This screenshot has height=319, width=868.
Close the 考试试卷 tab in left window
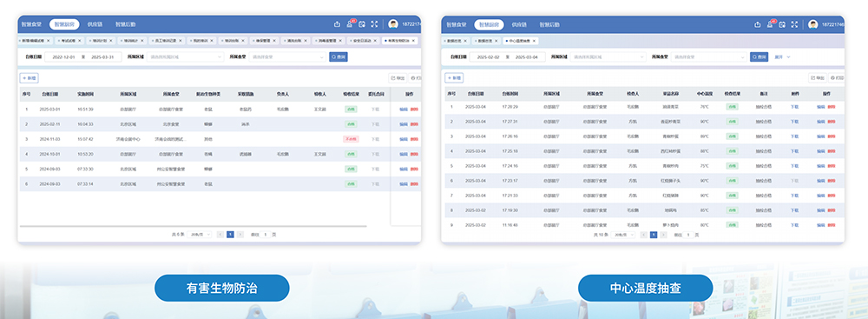[79, 41]
